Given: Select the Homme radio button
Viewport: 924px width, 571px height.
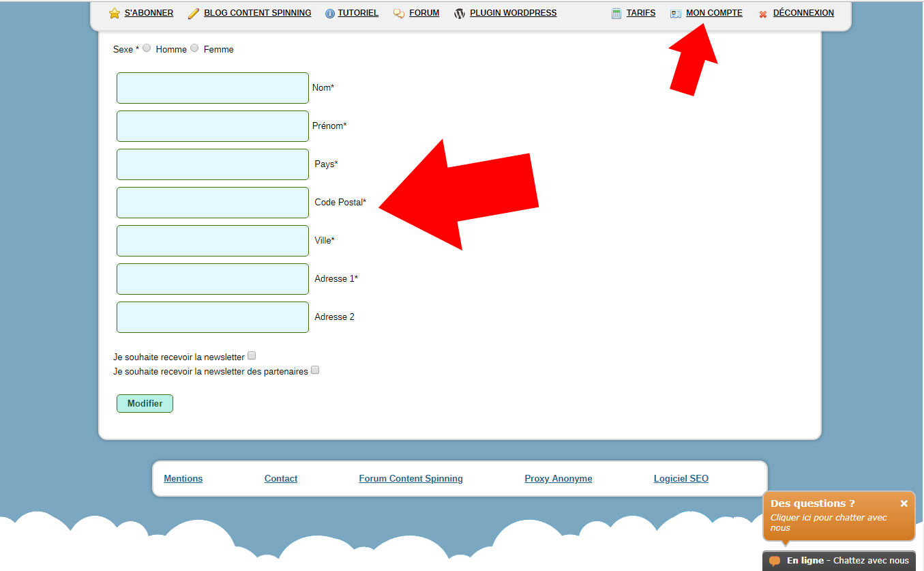Looking at the screenshot, I should coord(147,48).
